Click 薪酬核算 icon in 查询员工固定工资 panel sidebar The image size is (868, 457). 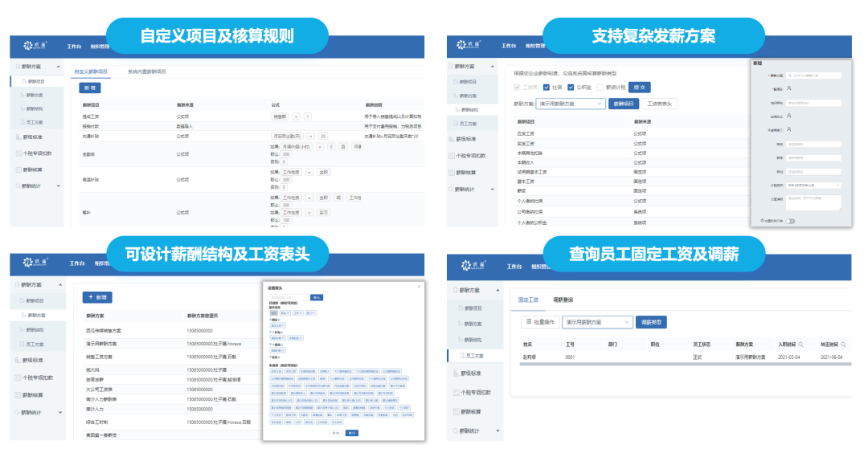click(x=457, y=412)
